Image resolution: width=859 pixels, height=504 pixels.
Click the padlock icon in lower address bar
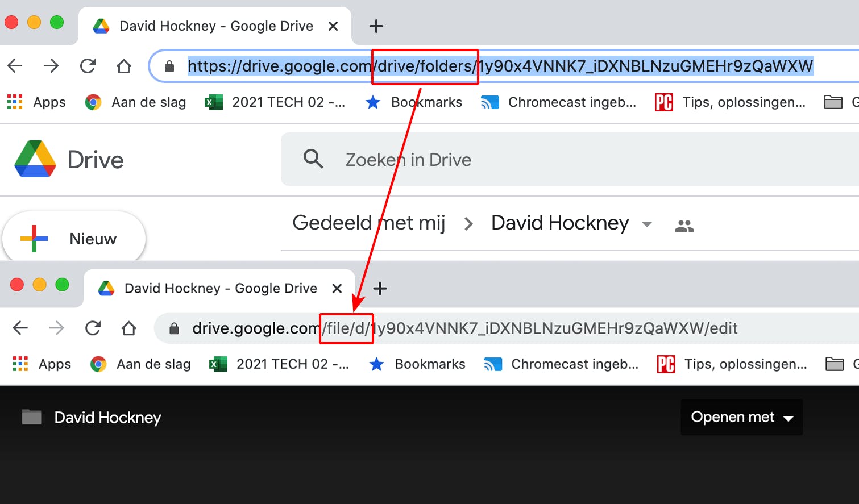(x=175, y=328)
